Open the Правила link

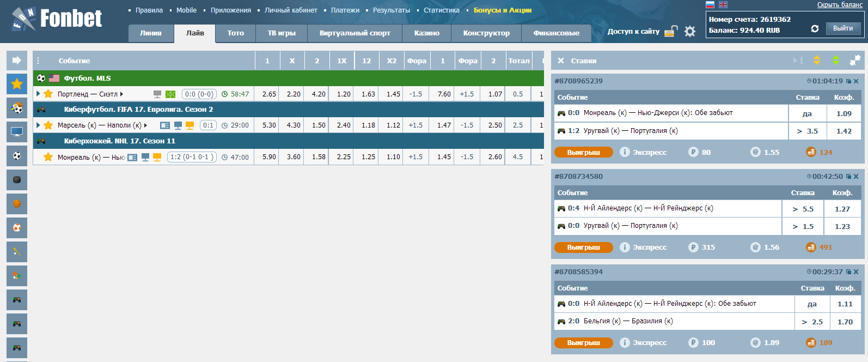(x=149, y=10)
